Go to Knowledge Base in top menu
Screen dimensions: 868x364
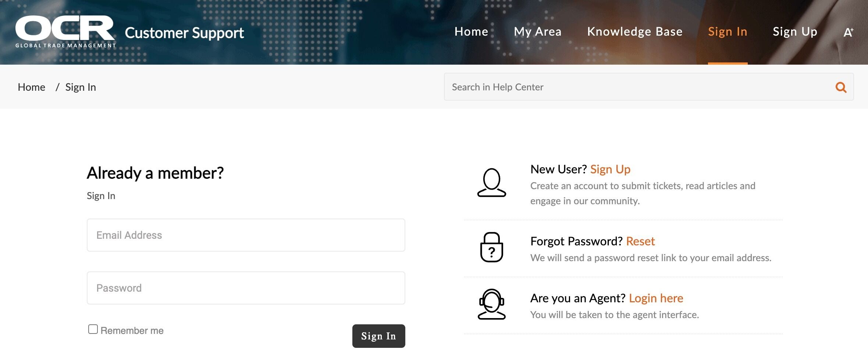(635, 32)
